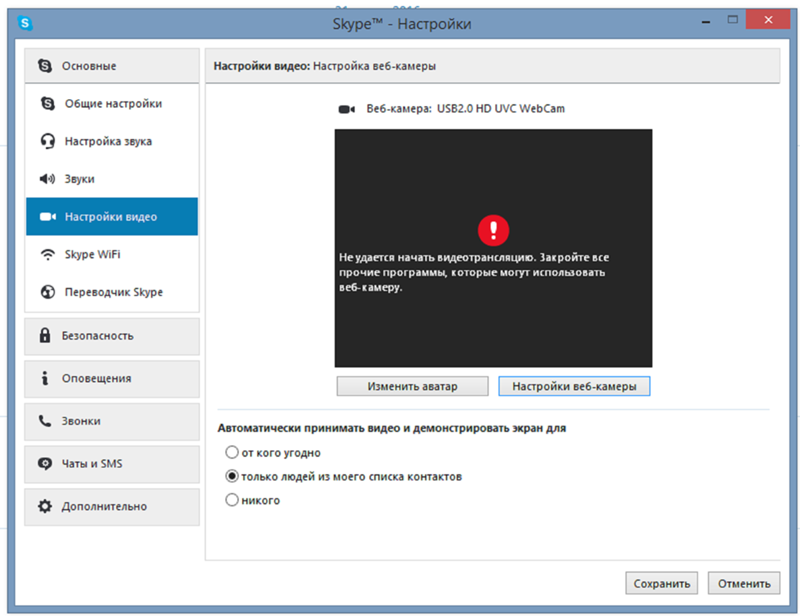Click phone handset icon beside Звонки
The height and width of the screenshot is (616, 800).
coord(45,421)
